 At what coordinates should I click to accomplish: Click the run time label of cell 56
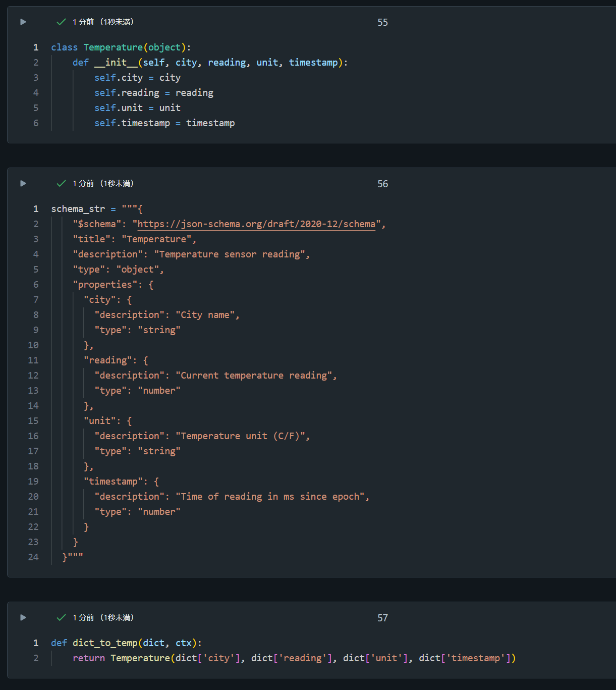click(x=103, y=183)
